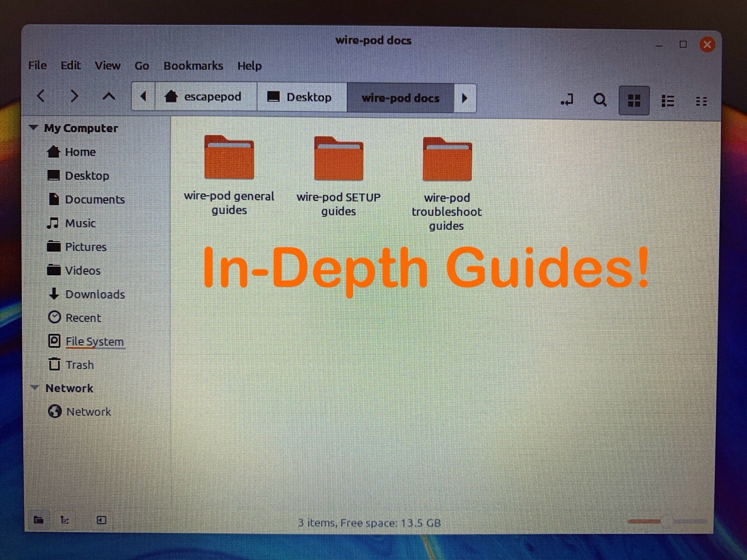Viewport: 747px width, 560px height.
Task: Open the Bookmarks menu
Action: (193, 66)
